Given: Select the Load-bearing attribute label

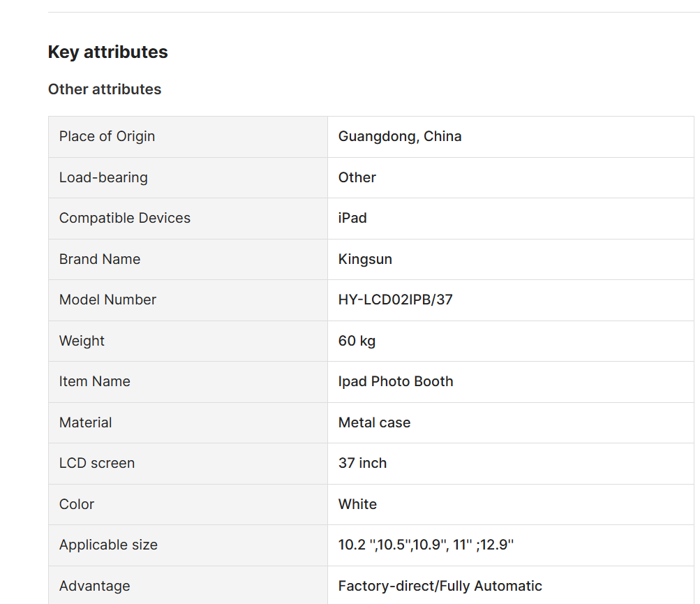Looking at the screenshot, I should tap(103, 177).
